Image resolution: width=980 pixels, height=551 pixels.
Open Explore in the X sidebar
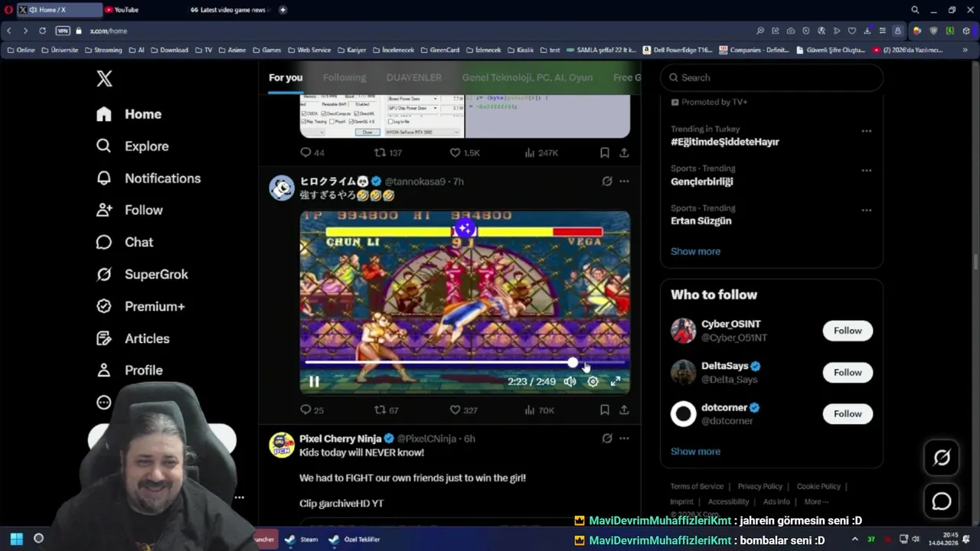[x=132, y=146]
